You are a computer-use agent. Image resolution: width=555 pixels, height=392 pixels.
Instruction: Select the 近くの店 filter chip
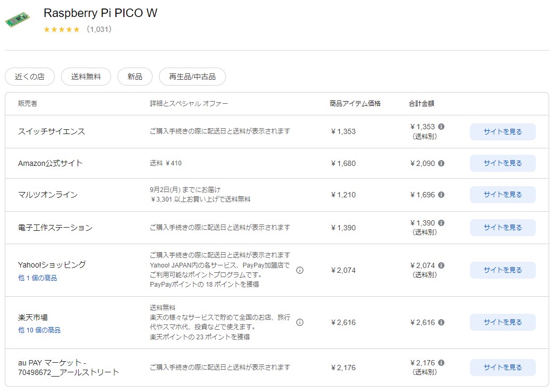tap(30, 77)
